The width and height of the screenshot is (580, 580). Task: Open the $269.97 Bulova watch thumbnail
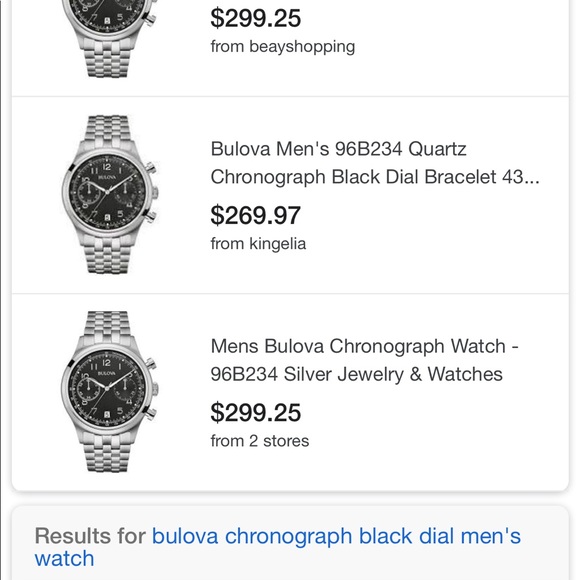click(x=110, y=195)
